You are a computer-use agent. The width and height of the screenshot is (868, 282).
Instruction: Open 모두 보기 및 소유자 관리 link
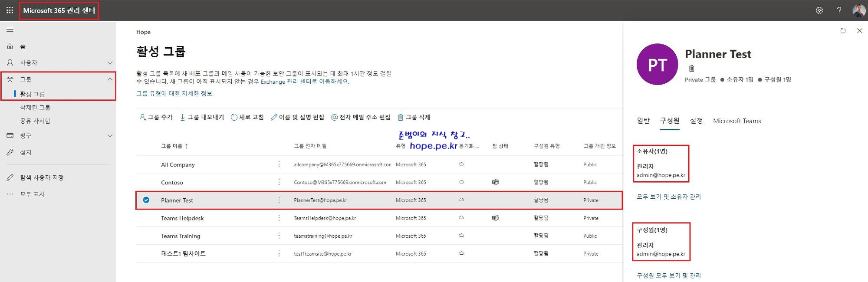[x=668, y=197]
